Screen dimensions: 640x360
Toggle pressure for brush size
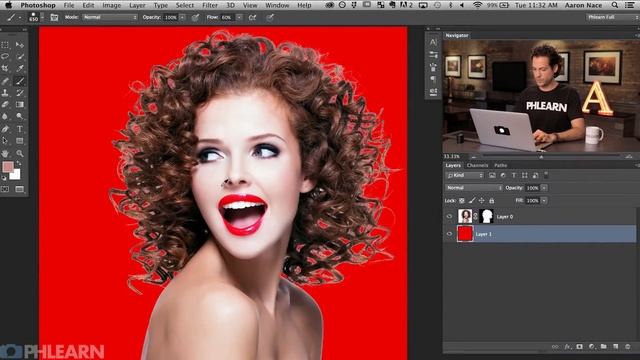(270, 18)
